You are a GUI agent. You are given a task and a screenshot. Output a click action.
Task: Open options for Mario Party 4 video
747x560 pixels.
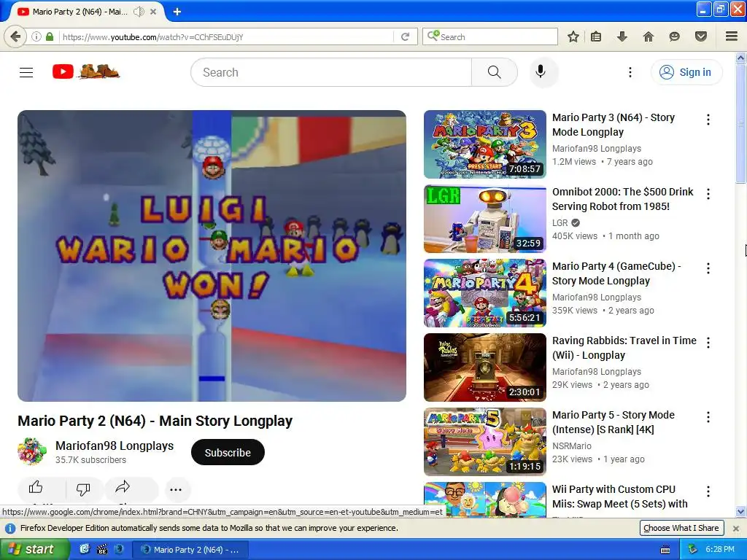708,268
